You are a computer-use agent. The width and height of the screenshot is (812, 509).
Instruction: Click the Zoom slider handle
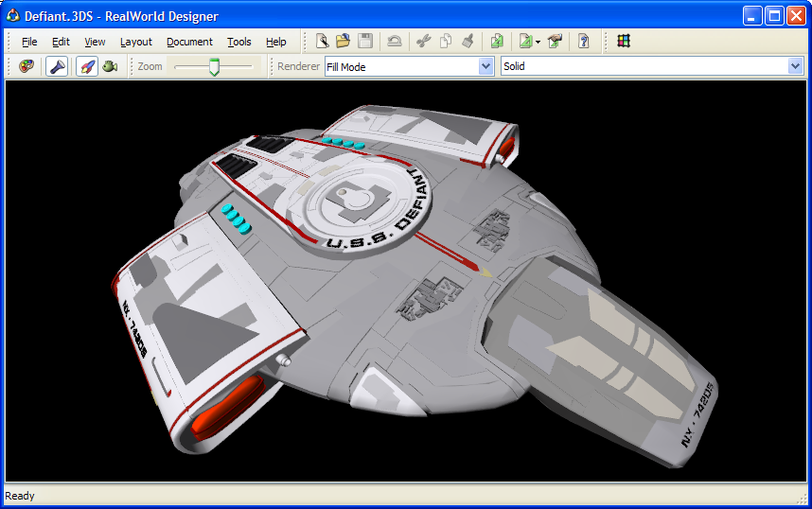(214, 67)
